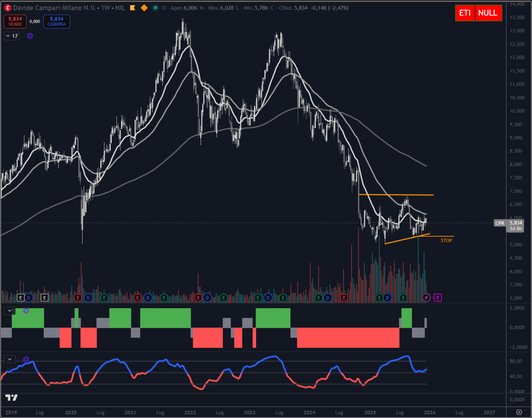Screen dimensions: 532x418
Task: Click the purple sync icon below the trade buttons
Action: pyautogui.click(x=30, y=36)
